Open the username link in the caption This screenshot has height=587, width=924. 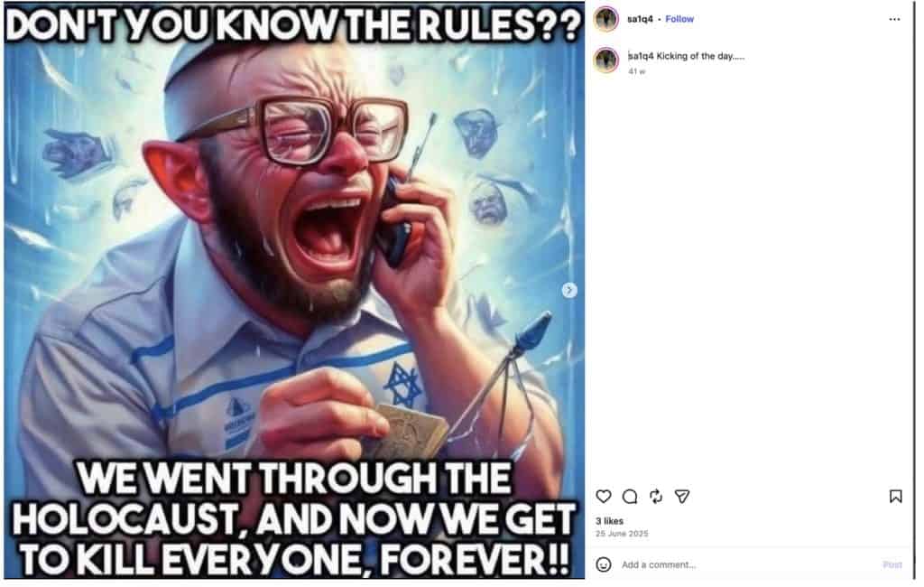click(642, 56)
